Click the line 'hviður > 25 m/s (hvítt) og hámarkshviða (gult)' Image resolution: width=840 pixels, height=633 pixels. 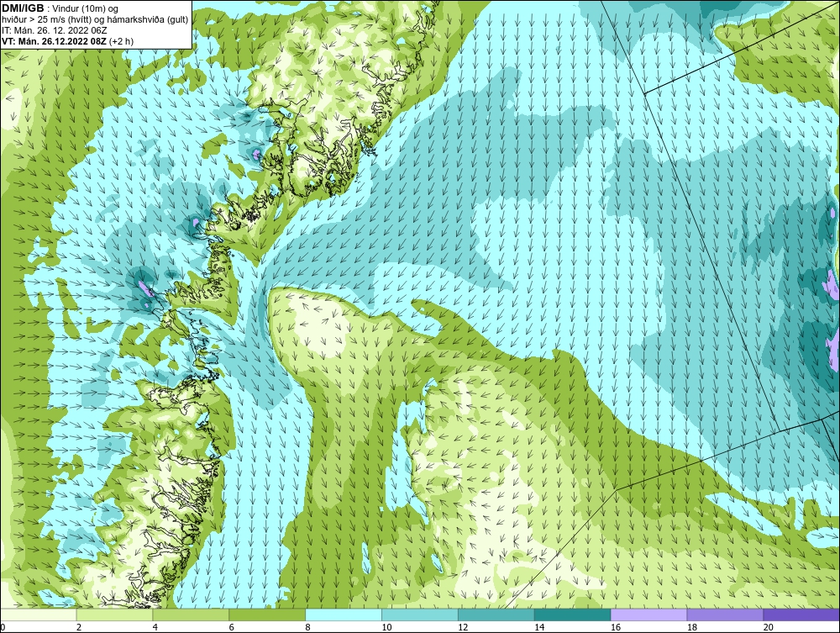click(95, 19)
